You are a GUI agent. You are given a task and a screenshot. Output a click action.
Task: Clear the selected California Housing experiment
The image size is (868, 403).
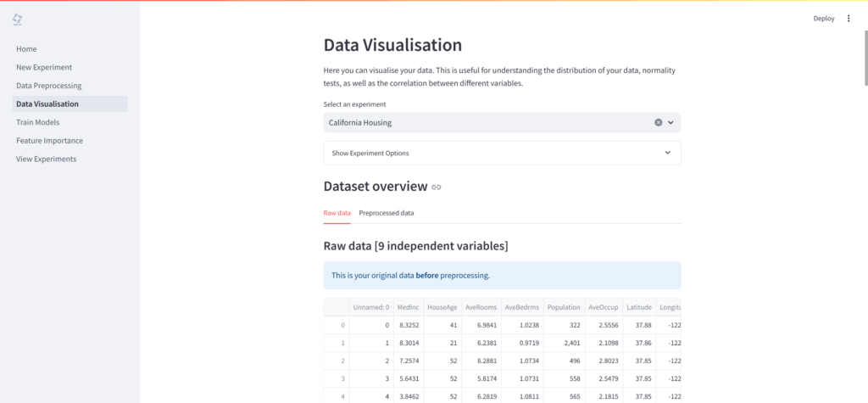pyautogui.click(x=658, y=122)
